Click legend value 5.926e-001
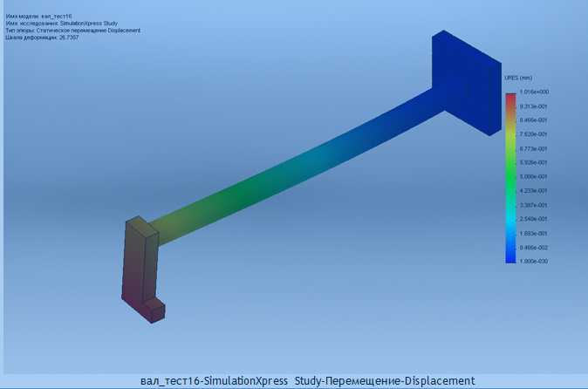 (x=533, y=162)
